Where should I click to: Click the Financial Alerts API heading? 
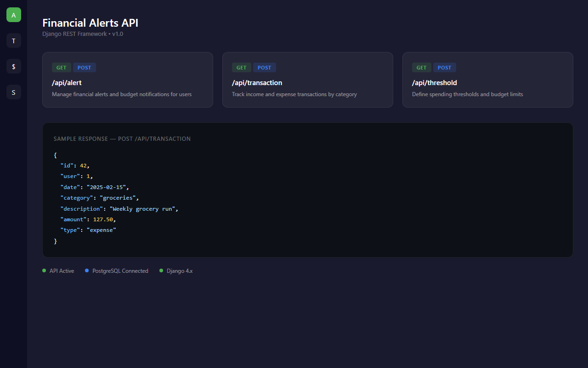pyautogui.click(x=90, y=23)
